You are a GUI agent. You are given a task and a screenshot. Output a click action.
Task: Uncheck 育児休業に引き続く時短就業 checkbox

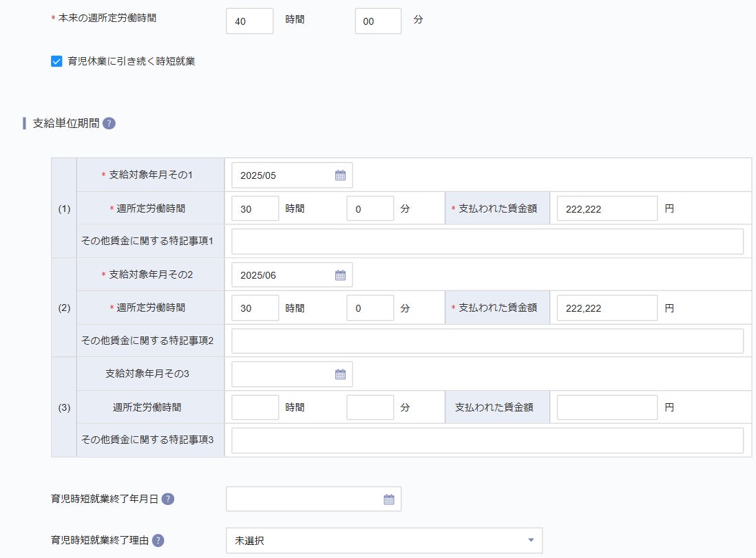(56, 61)
